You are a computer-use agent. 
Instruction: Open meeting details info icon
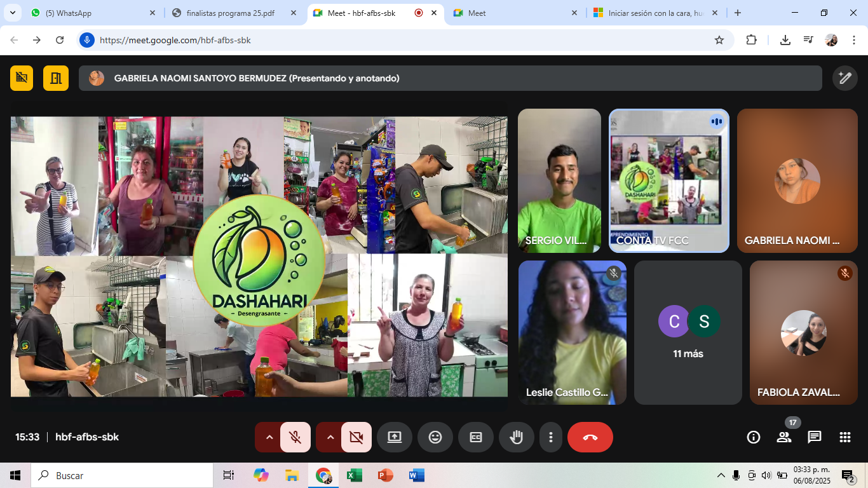pyautogui.click(x=754, y=437)
